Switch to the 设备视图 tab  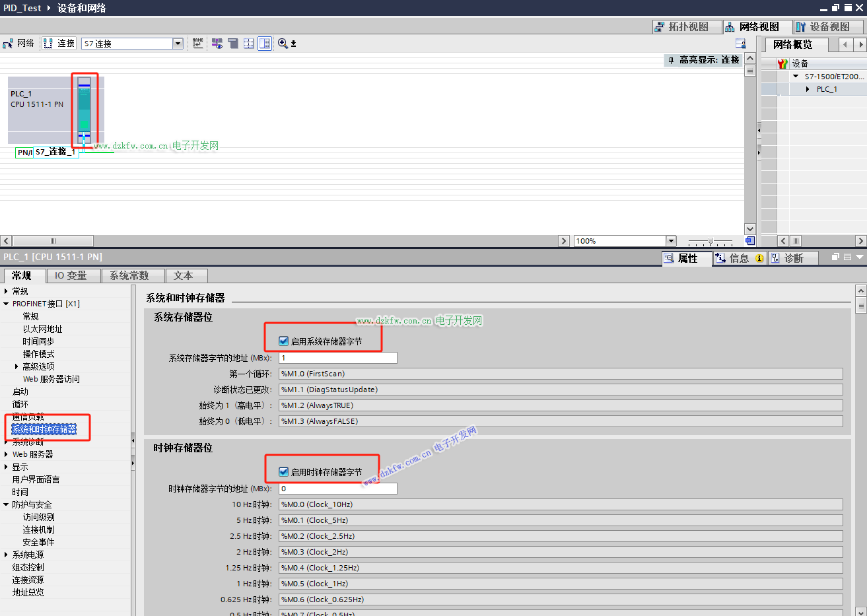click(829, 26)
